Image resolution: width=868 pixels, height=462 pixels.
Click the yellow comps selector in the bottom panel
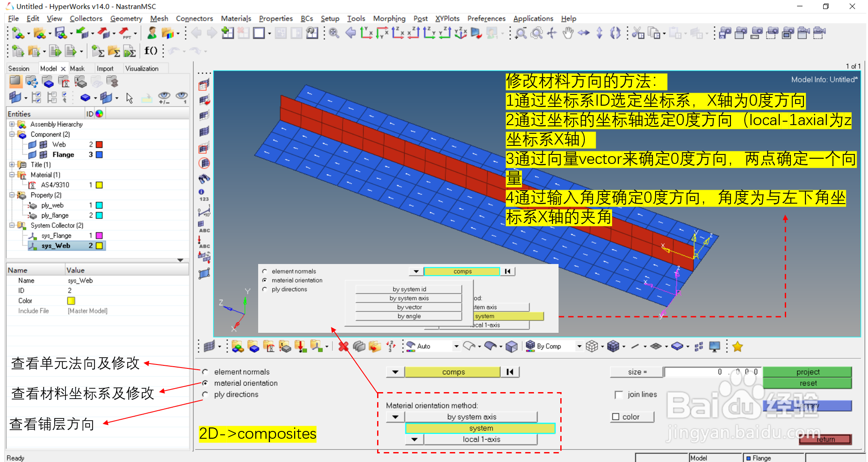pyautogui.click(x=453, y=372)
